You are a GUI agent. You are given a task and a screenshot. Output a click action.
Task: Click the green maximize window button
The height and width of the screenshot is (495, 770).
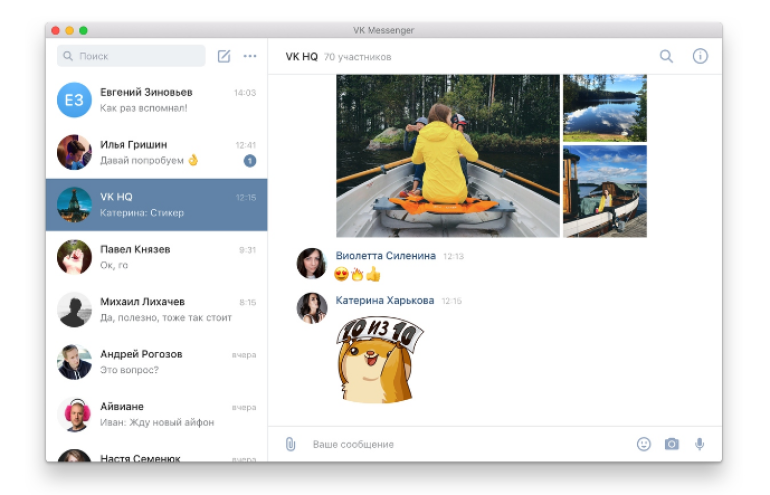(x=83, y=30)
